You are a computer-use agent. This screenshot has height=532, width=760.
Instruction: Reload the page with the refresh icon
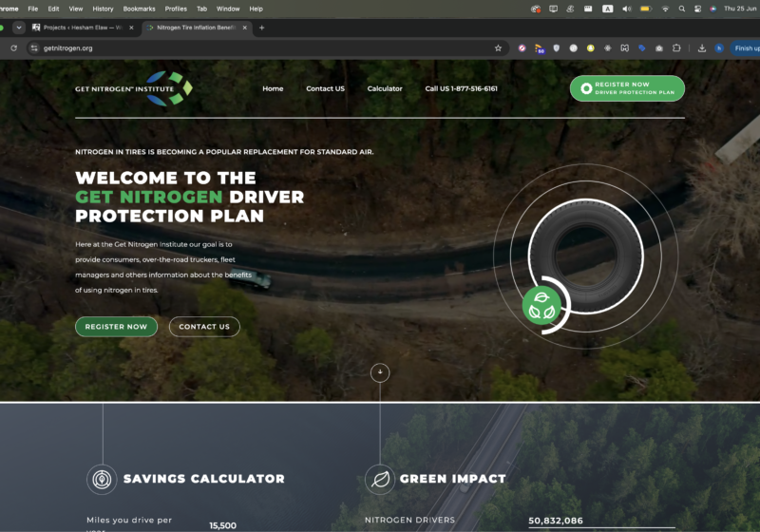pos(13,47)
